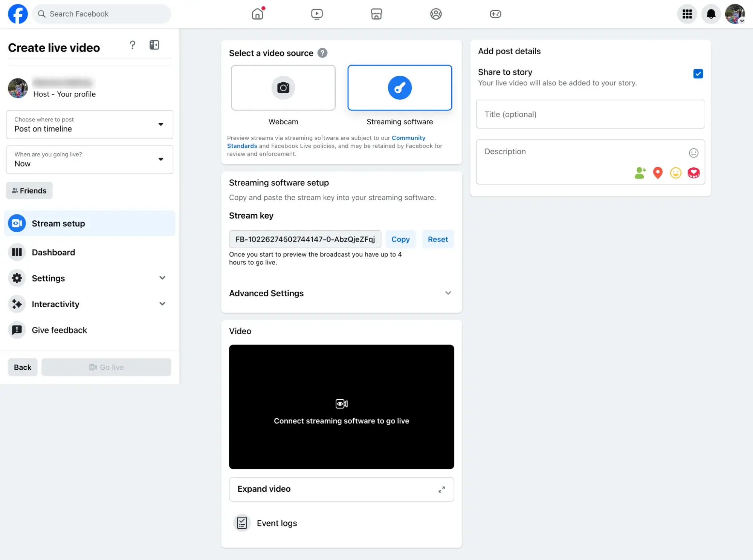
Task: Click the Facebook home icon
Action: (257, 14)
